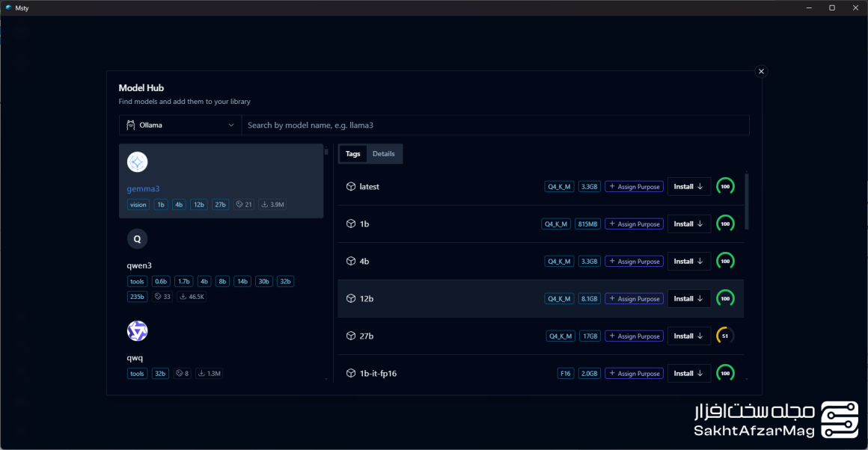Click the qwq tools badge
The height and width of the screenshot is (450, 868).
coord(137,374)
